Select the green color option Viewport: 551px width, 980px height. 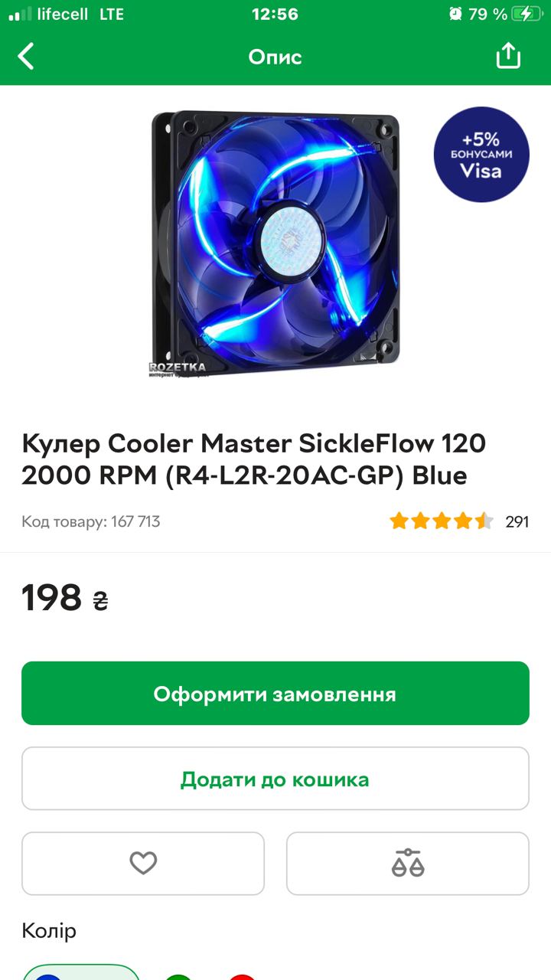pos(178,976)
